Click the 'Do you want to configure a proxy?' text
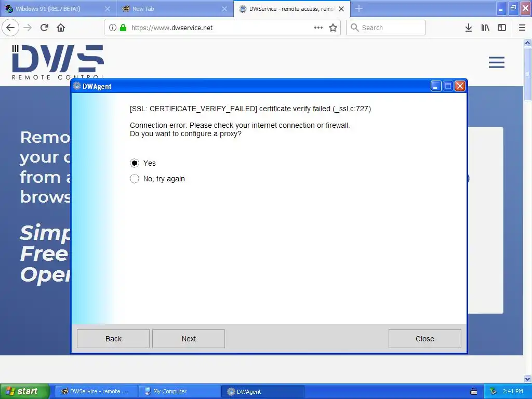The image size is (532, 399). (185, 134)
